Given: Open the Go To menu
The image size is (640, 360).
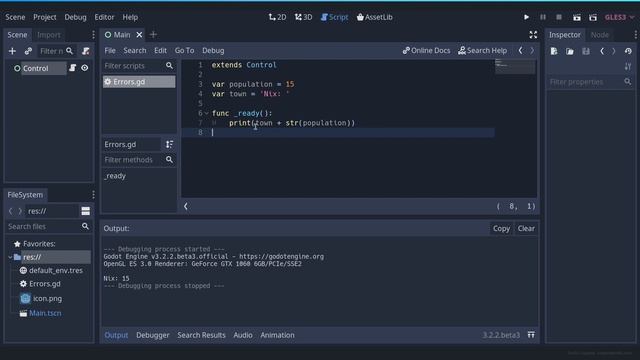Looking at the screenshot, I should tap(184, 51).
